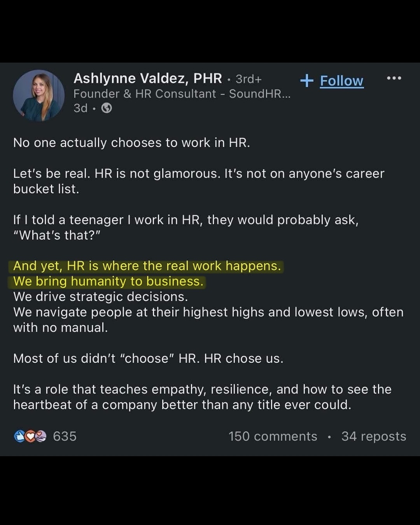Click the purple support reaction icon
This screenshot has height=525, width=420.
(x=41, y=436)
